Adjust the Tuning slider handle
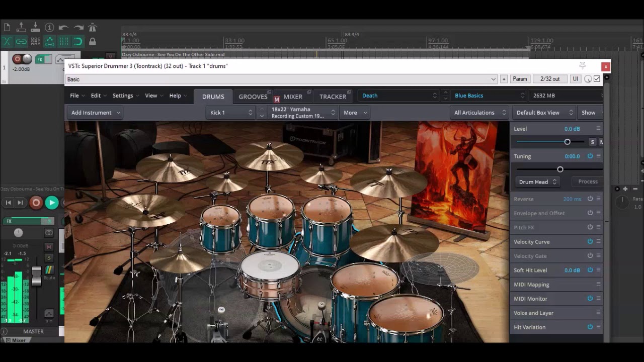The height and width of the screenshot is (362, 644). [560, 169]
